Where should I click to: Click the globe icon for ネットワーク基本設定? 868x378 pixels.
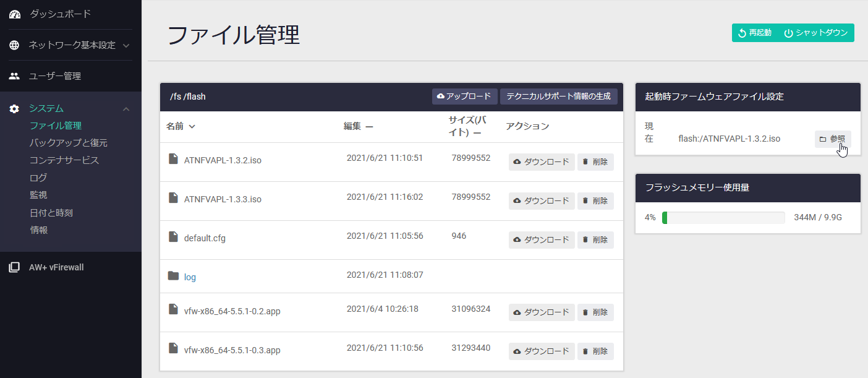[x=14, y=45]
